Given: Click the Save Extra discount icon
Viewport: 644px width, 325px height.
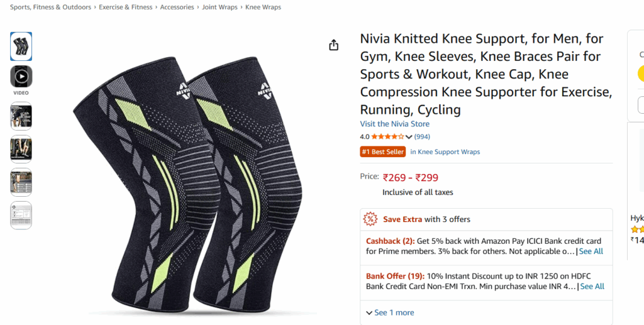Looking at the screenshot, I should point(370,219).
